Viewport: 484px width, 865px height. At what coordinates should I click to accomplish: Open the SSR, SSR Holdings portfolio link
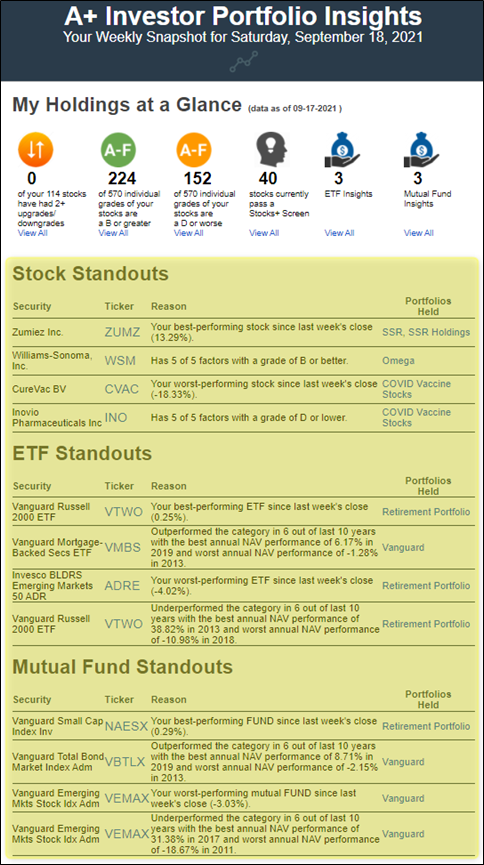point(426,332)
